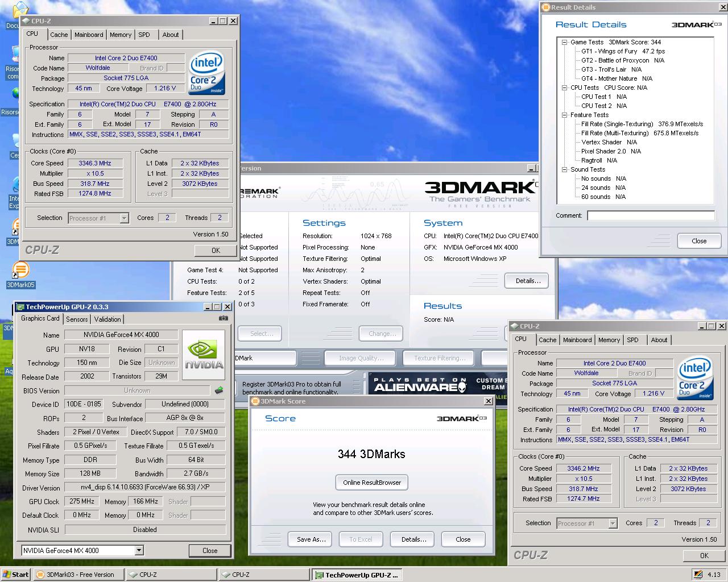Click Close in the Result Details window
728x582 pixels.
(x=699, y=240)
